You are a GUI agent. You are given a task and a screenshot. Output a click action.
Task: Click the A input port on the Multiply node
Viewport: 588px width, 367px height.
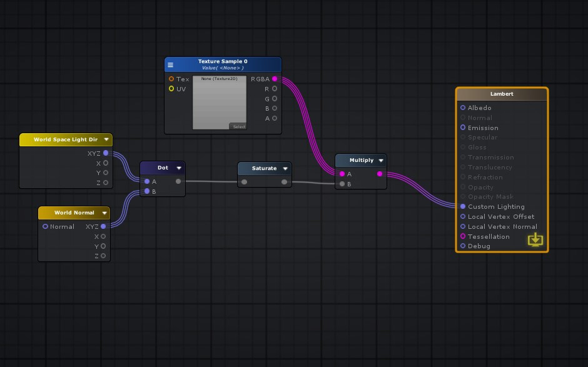click(342, 174)
